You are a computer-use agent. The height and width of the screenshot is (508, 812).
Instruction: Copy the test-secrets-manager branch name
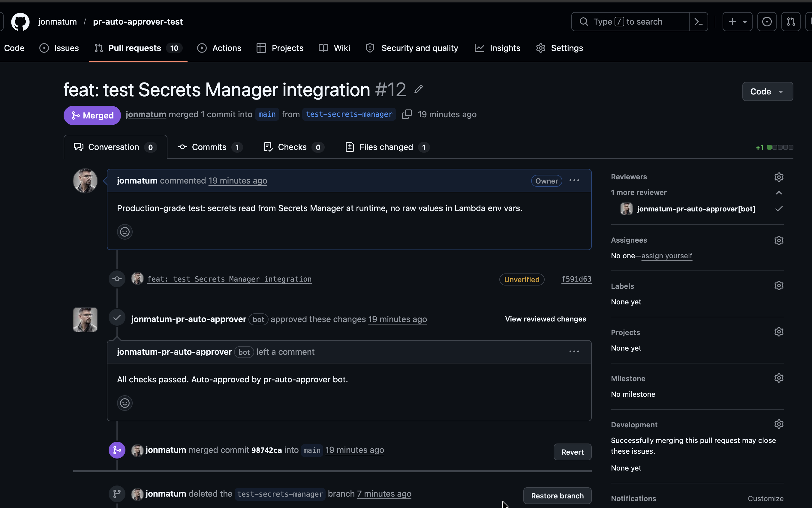coord(407,115)
